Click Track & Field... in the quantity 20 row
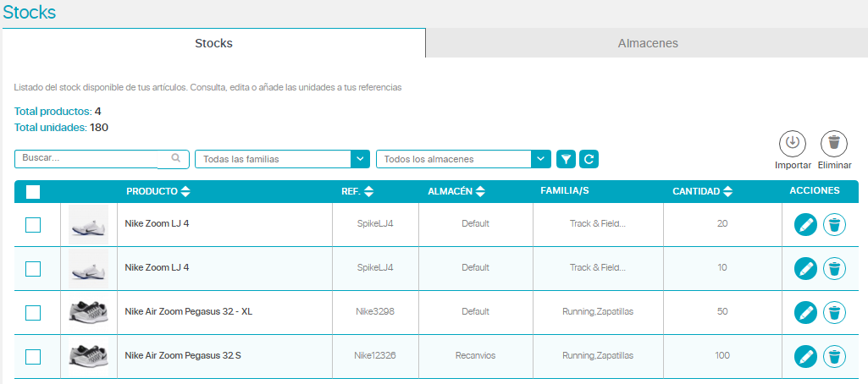The image size is (868, 384). (598, 224)
